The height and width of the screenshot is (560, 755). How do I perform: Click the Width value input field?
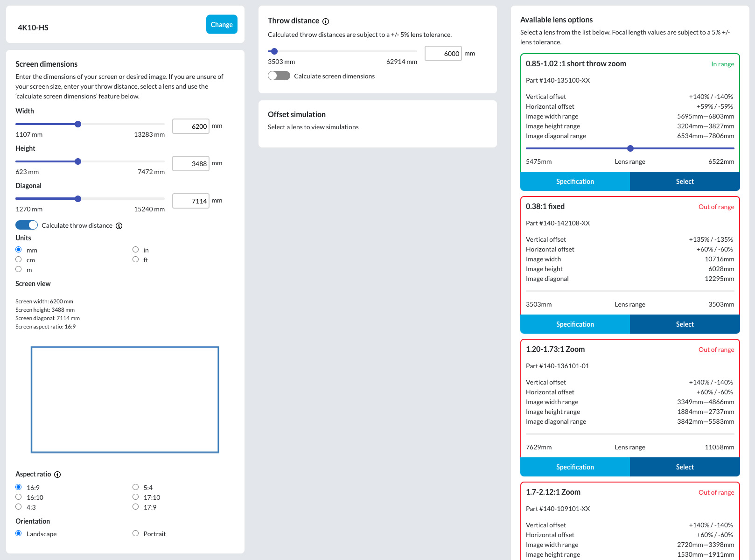point(191,126)
